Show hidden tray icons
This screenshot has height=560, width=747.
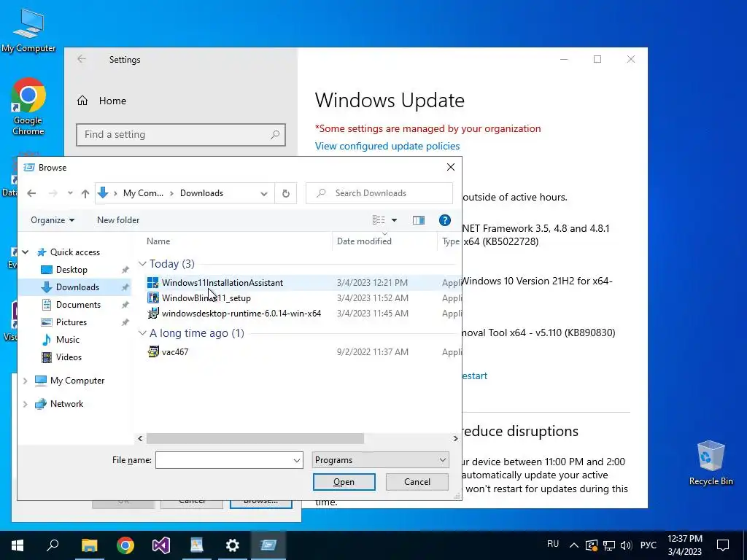pos(574,545)
